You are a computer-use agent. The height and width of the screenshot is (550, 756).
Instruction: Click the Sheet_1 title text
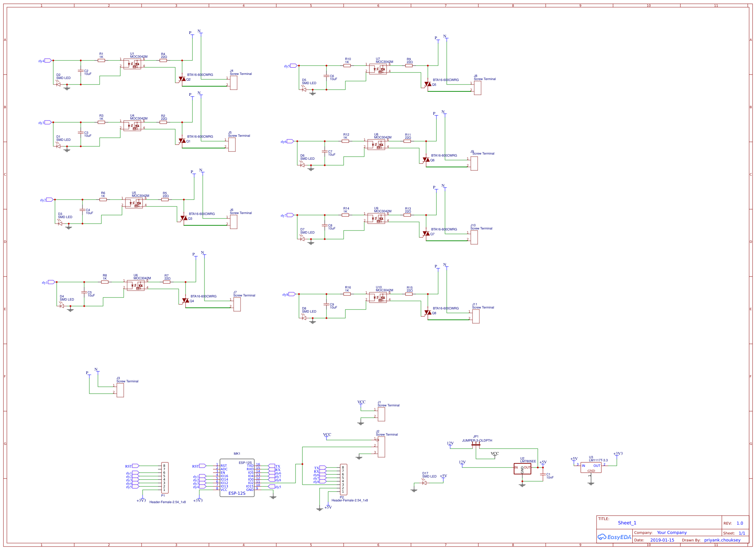[x=627, y=523]
